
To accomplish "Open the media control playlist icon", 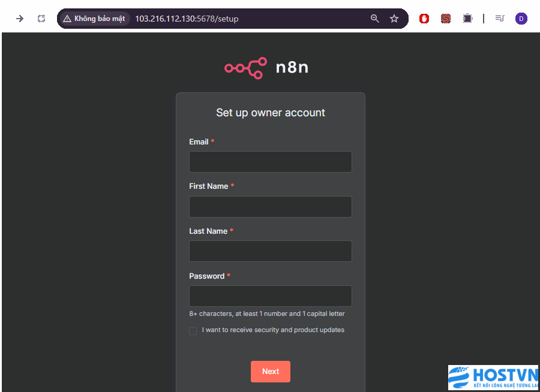I will pos(500,18).
